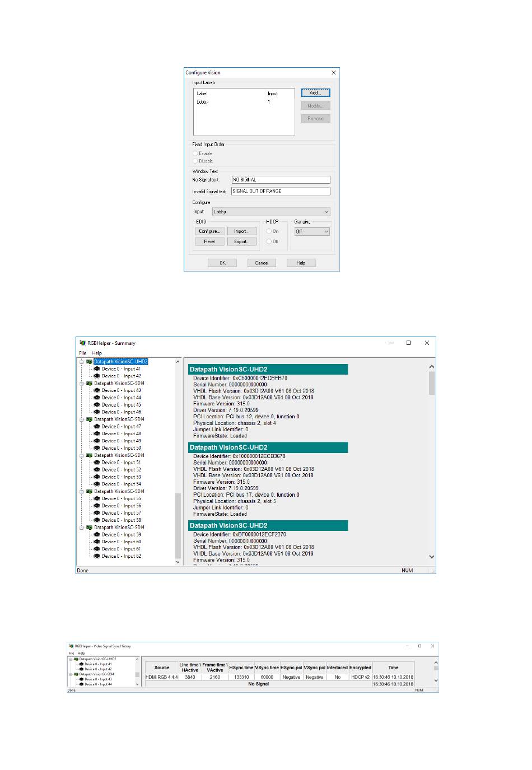Image resolution: width=532 pixels, height=770 pixels.
Task: Open the Input dropdown showing Lobby
Action: click(271, 212)
